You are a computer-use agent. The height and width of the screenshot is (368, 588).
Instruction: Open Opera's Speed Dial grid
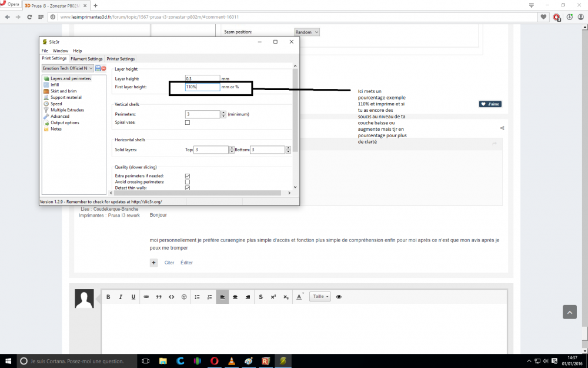[41, 17]
